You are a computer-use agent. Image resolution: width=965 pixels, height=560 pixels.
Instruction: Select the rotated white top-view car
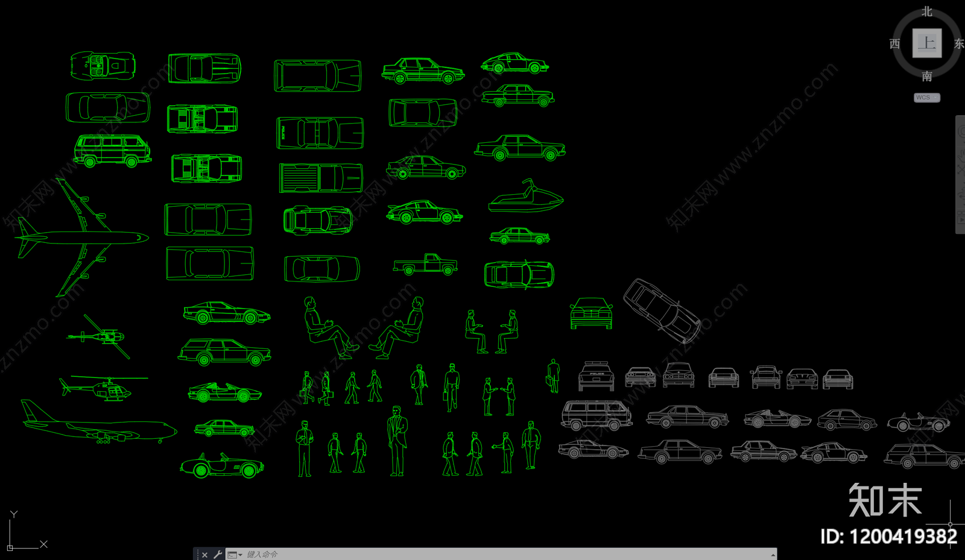662,310
